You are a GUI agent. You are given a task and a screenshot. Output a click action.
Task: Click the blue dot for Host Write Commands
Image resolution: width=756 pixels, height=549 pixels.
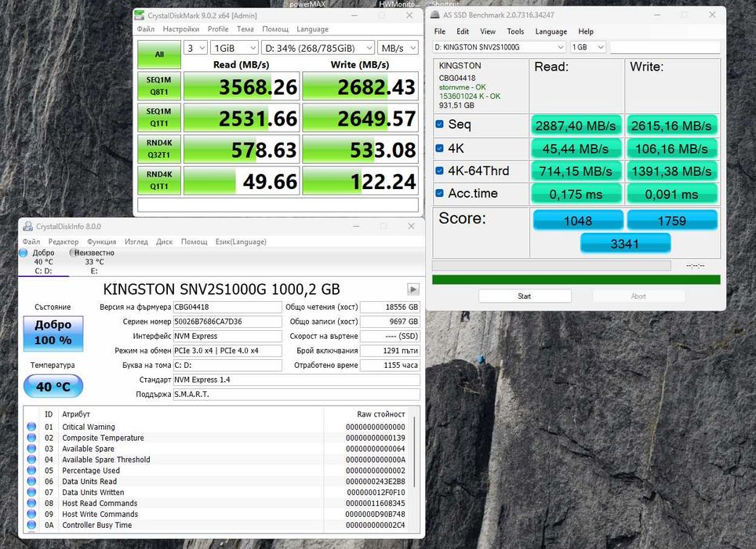32,514
